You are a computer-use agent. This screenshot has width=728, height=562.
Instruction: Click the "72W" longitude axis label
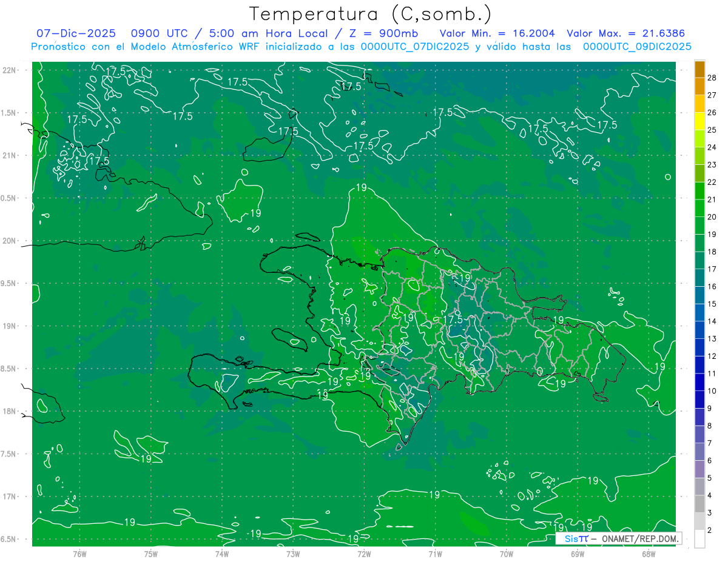pyautogui.click(x=364, y=554)
